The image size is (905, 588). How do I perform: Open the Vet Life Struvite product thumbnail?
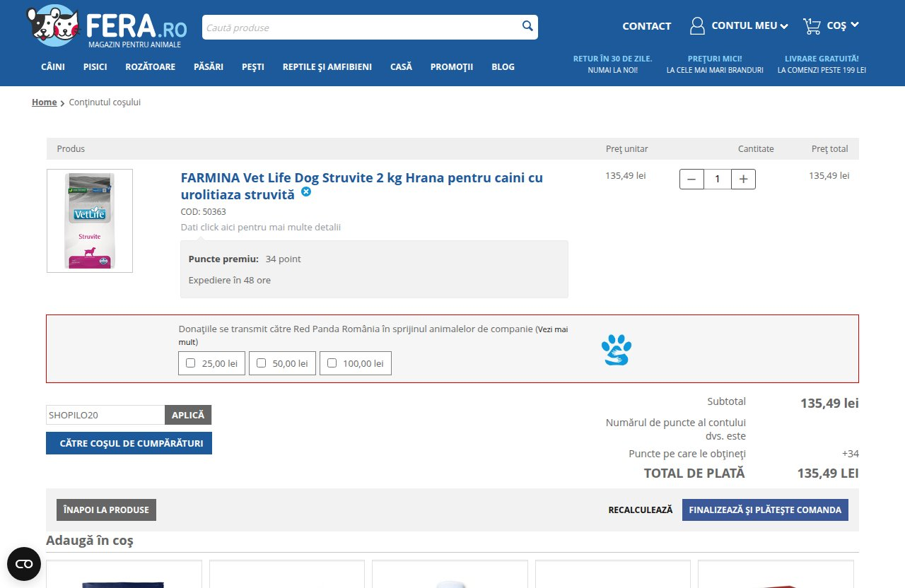(90, 220)
